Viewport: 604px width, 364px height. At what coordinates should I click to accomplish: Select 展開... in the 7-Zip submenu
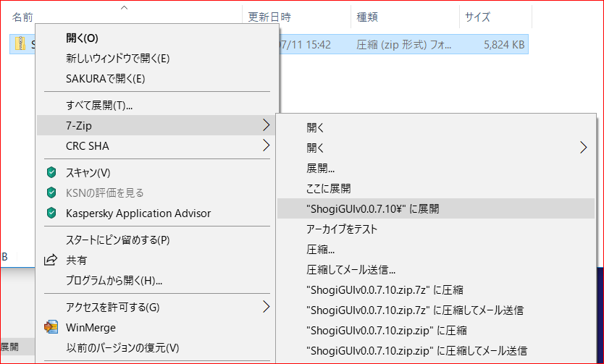click(436, 168)
